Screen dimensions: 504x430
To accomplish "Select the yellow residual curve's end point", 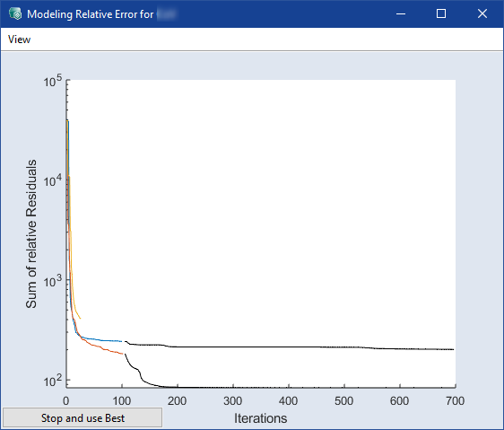I will click(x=80, y=319).
